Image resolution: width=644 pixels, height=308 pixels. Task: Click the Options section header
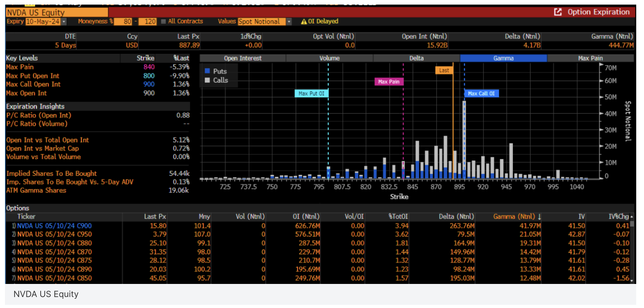18,208
